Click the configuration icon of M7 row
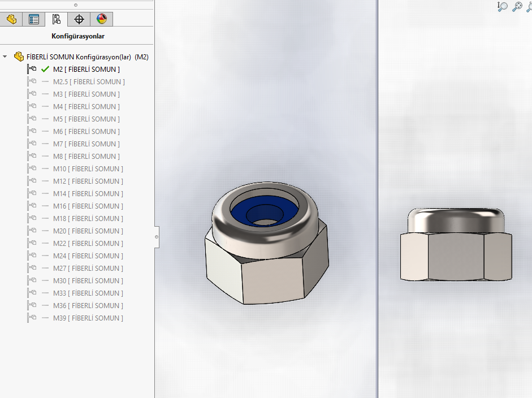532x398 pixels. (32, 144)
